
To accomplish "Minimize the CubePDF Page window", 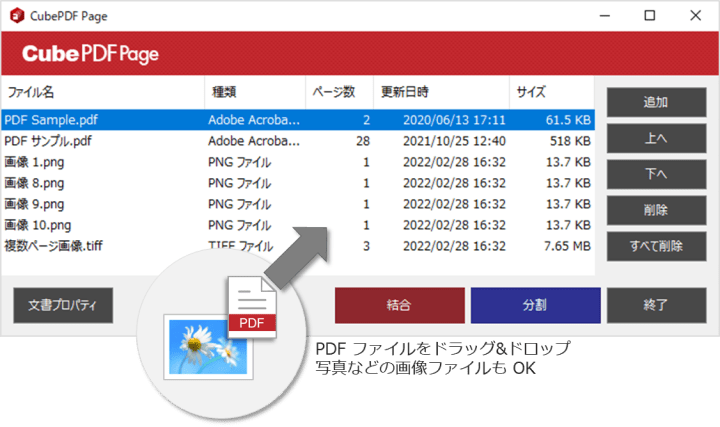I will (605, 16).
